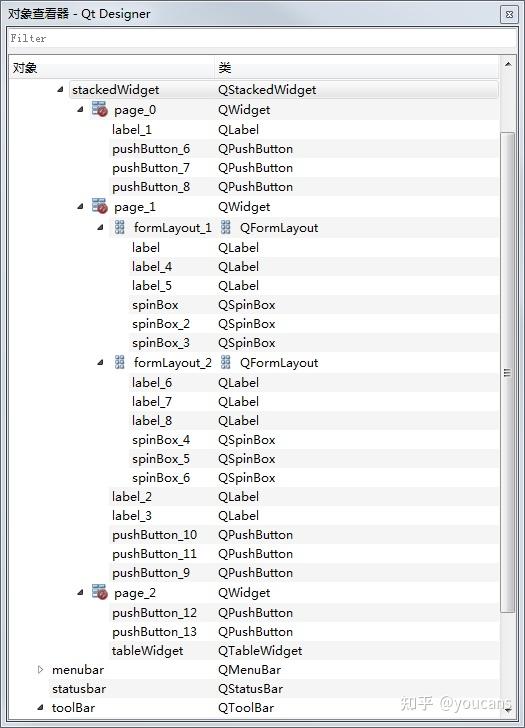The width and height of the screenshot is (525, 728).
Task: Select the label_8 item
Action: (x=152, y=421)
